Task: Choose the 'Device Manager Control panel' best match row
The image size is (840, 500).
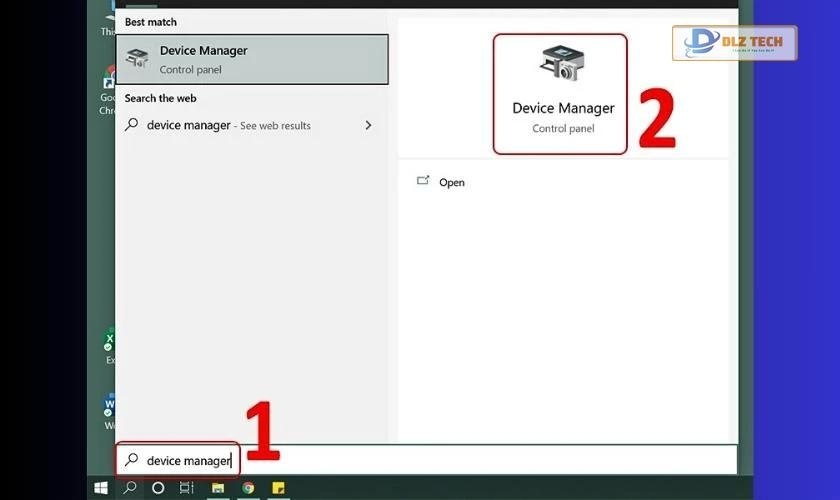Action: click(251, 59)
